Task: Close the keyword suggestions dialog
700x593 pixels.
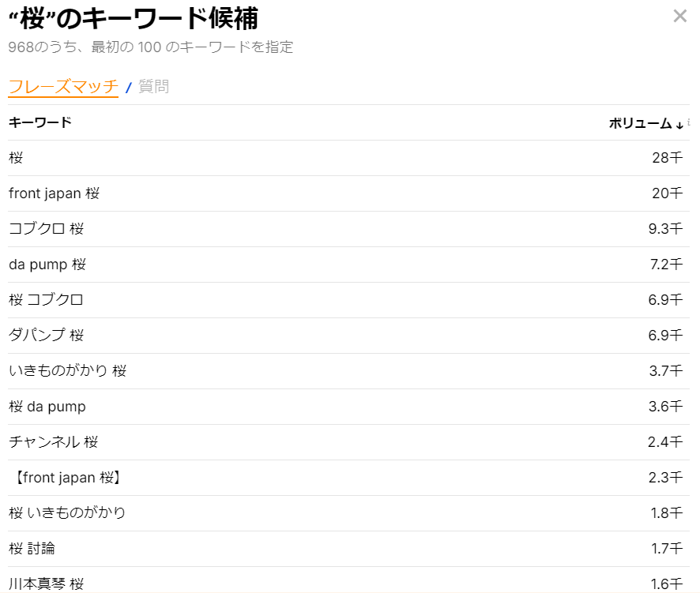Action: [680, 15]
